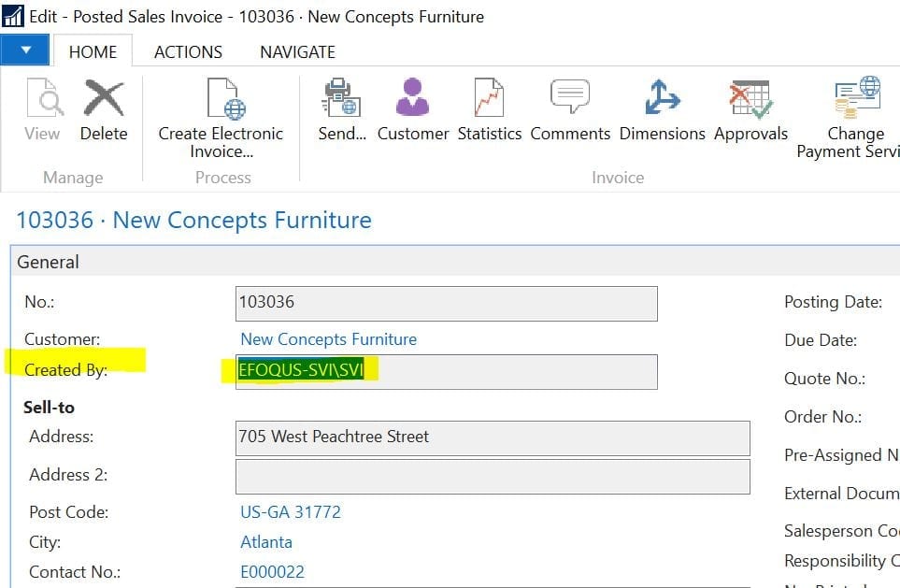Open the blue application menu dropdown
Viewport: 900px width, 588px height.
coord(25,50)
